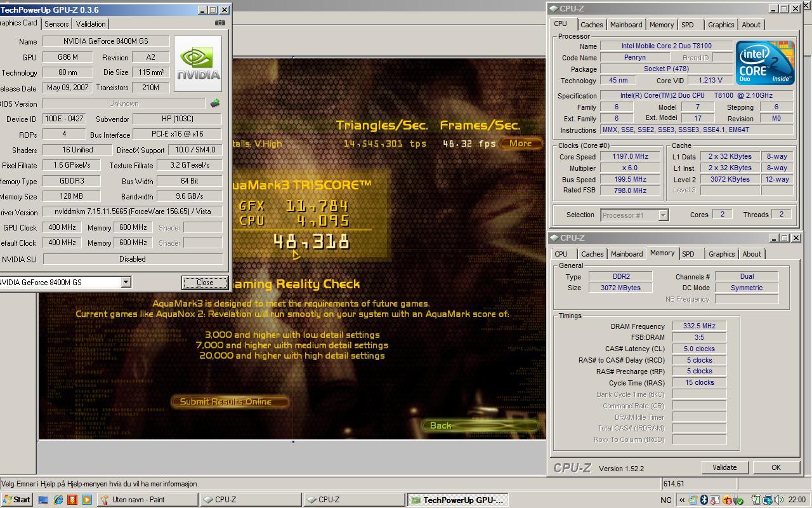
Task: Click the FSB:DRAM ratio value 3:5
Action: click(x=699, y=337)
